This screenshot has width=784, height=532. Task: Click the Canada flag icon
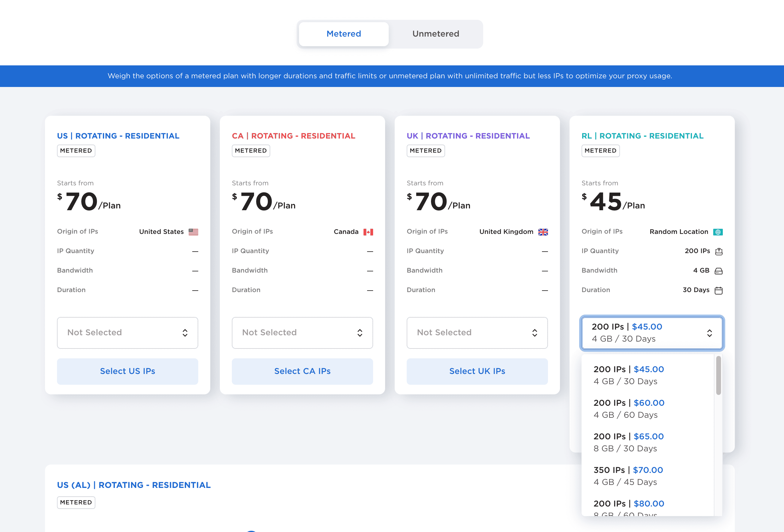point(368,232)
